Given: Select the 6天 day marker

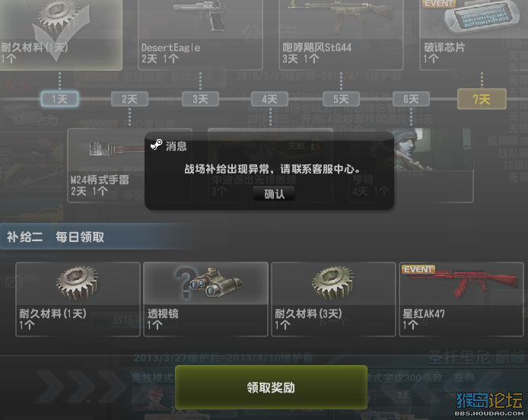Looking at the screenshot, I should point(411,99).
